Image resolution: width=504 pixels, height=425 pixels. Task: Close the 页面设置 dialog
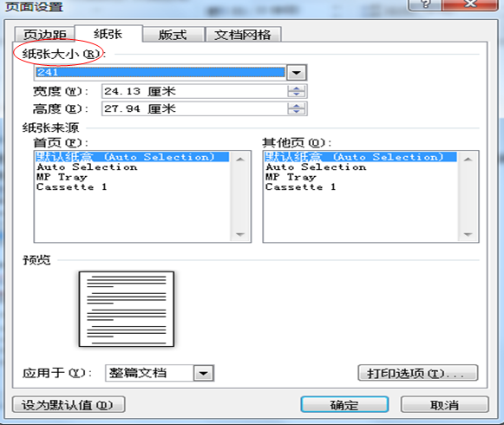coord(470,4)
